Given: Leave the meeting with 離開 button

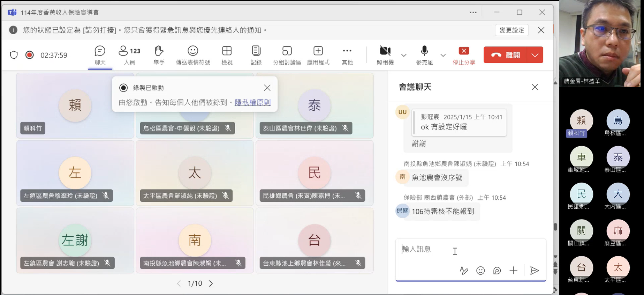Looking at the screenshot, I should 505,55.
